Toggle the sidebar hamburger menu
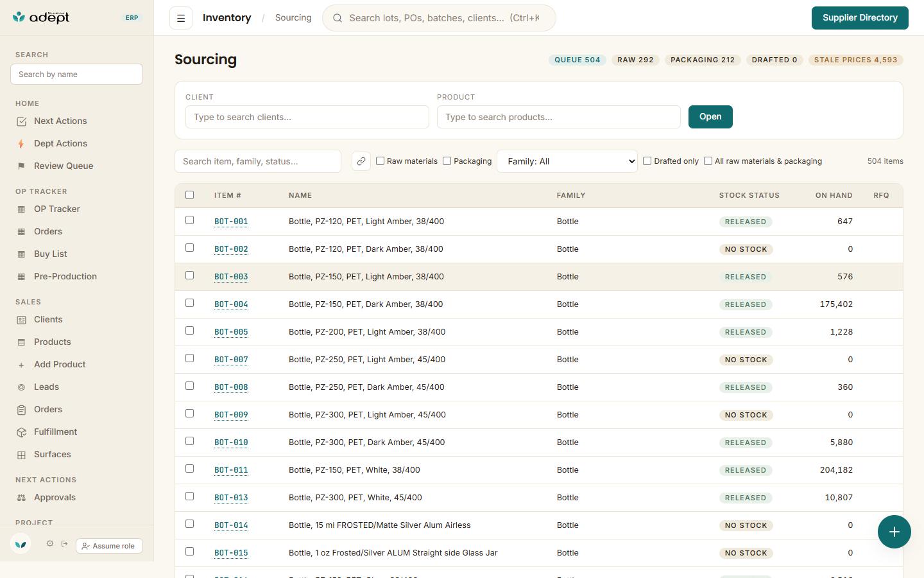Viewport: 924px width, 578px height. [181, 18]
